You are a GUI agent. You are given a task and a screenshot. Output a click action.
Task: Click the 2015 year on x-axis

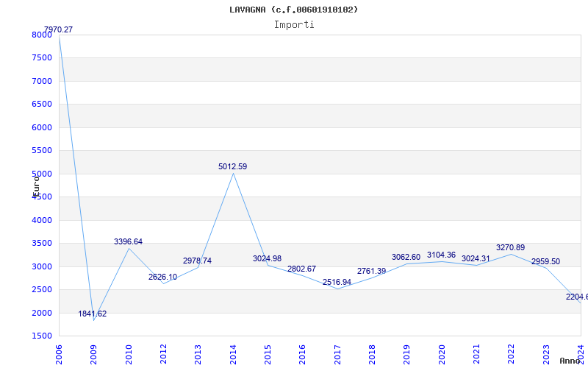(268, 355)
